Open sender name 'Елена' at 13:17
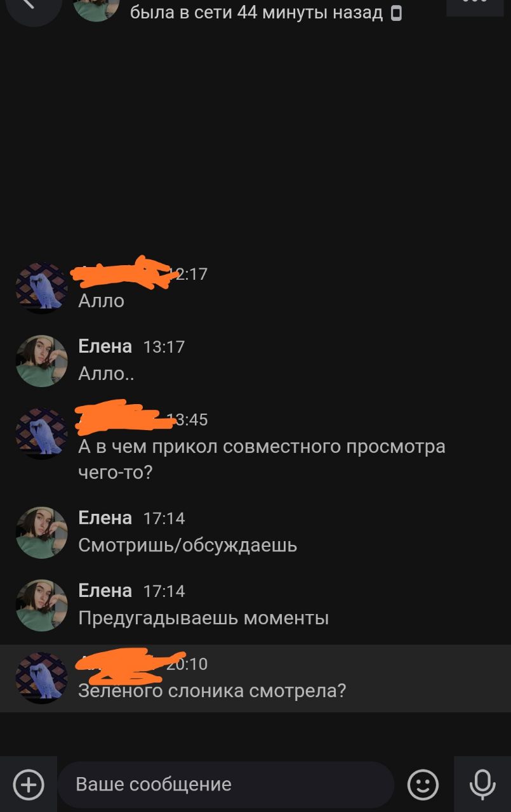This screenshot has width=511, height=812. [x=105, y=346]
